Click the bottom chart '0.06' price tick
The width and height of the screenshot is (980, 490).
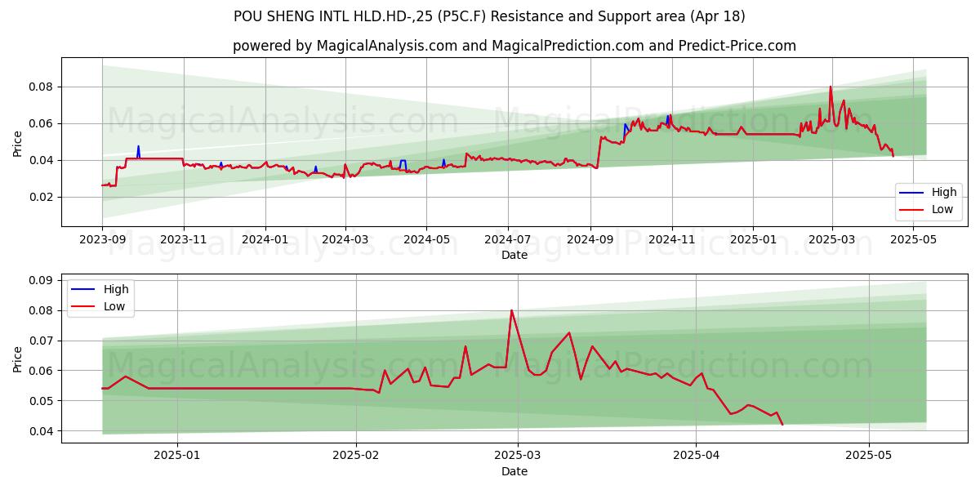(x=41, y=371)
